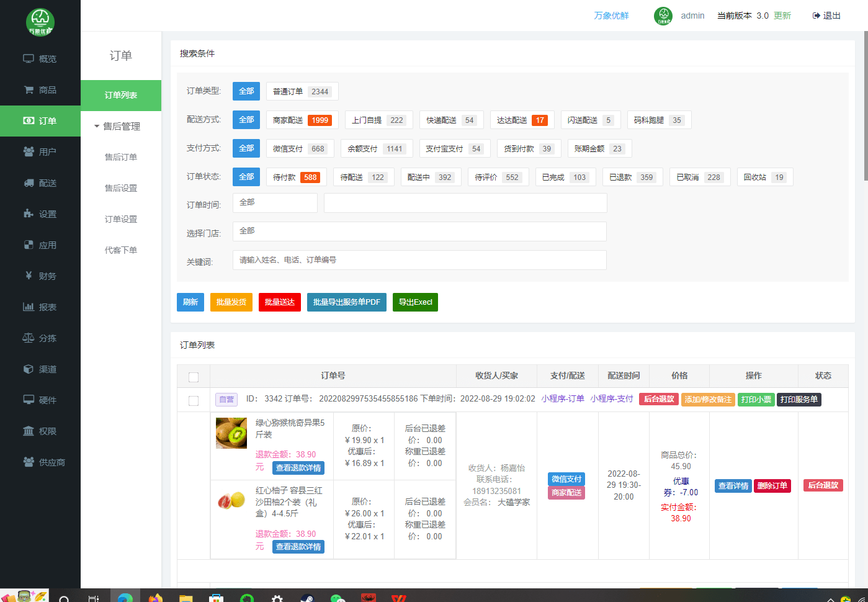Open the 概览 overview monitor icon
The height and width of the screenshot is (602, 868).
tap(29, 59)
